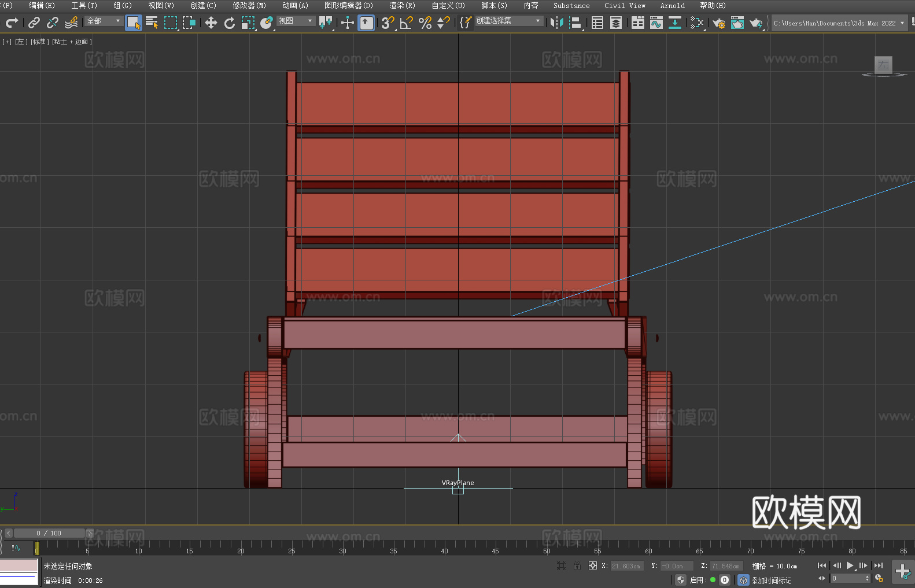915x588 pixels.
Task: Toggle the Selection Lock padlock
Action: click(x=577, y=566)
